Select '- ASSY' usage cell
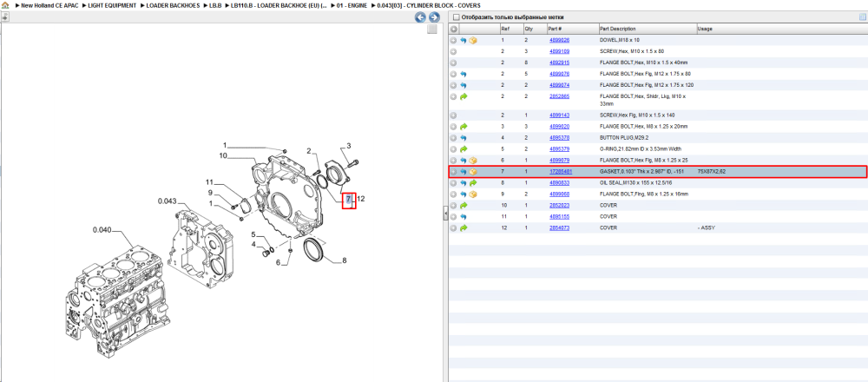Image resolution: width=868 pixels, height=382 pixels. tap(705, 227)
